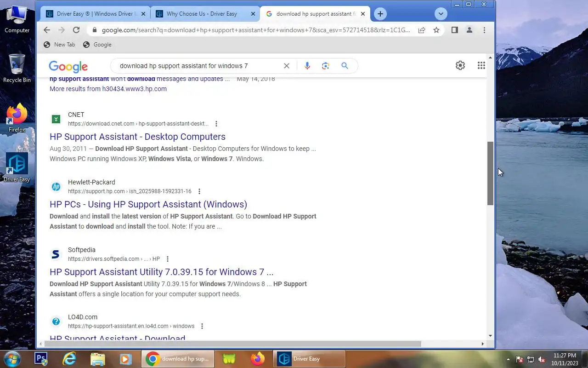Submit search with magnifier icon

tap(345, 66)
